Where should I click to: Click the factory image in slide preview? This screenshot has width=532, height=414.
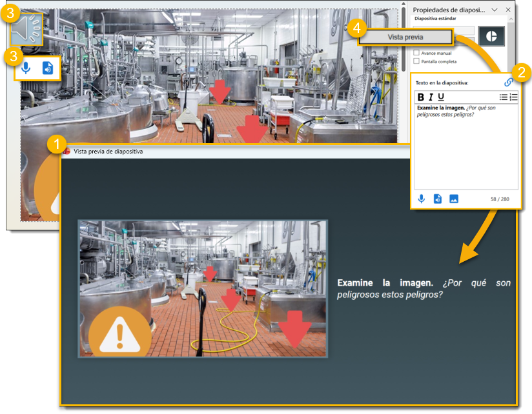203,288
